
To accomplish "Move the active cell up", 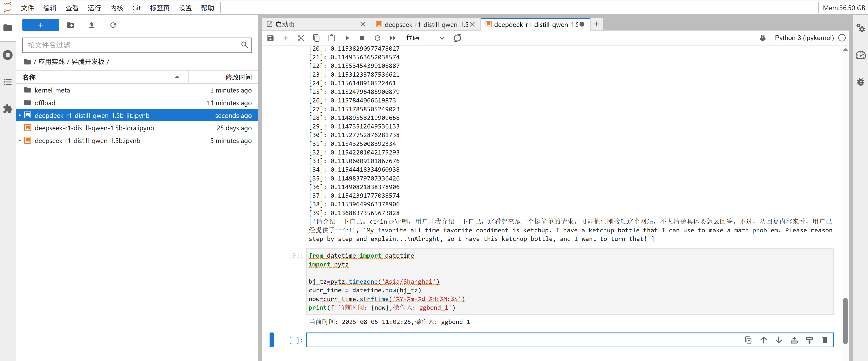I will click(x=763, y=340).
